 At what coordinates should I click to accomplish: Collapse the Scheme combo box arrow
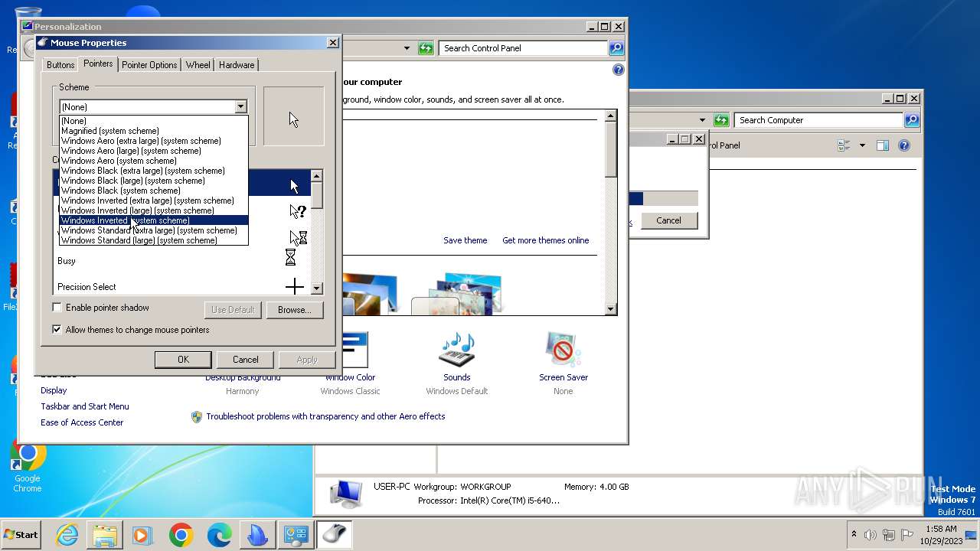coord(240,107)
